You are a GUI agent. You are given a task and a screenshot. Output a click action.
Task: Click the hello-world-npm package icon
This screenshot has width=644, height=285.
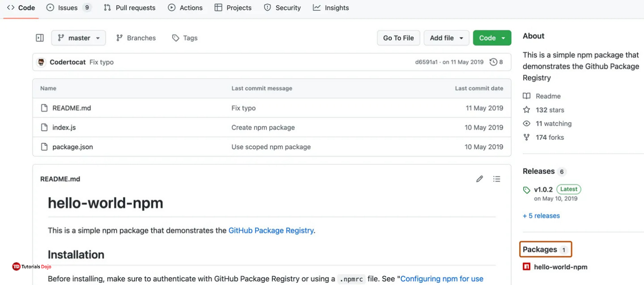526,266
